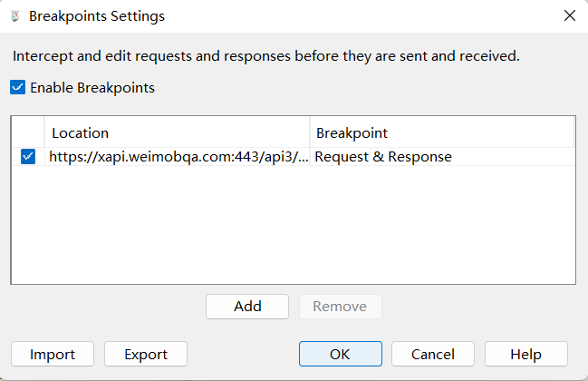Close the Breakpoints Settings dialog
The width and height of the screenshot is (588, 381).
point(569,15)
